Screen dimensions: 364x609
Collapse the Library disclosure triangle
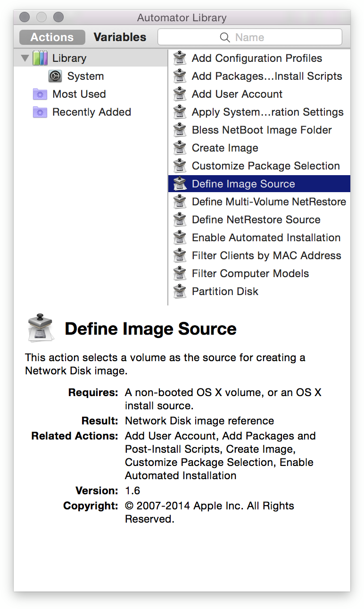click(25, 59)
